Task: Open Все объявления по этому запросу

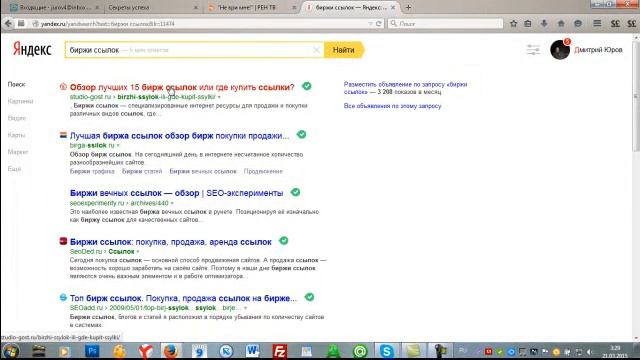Action: click(x=392, y=106)
